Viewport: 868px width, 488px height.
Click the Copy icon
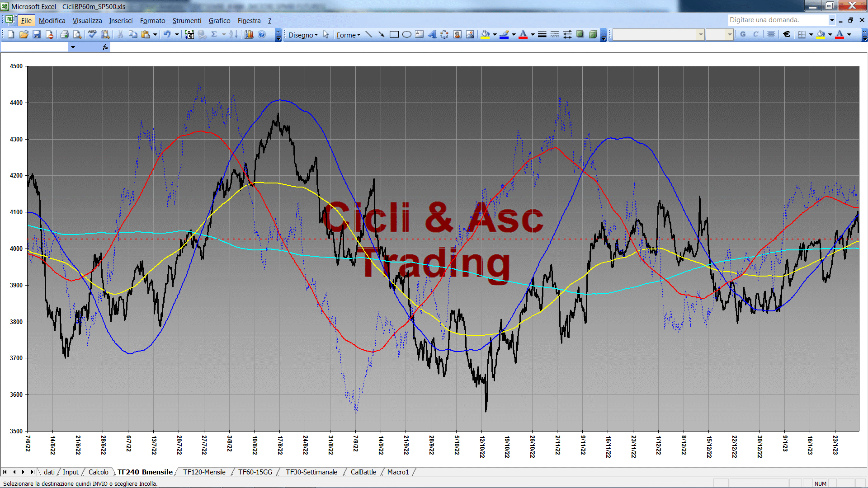click(x=133, y=34)
